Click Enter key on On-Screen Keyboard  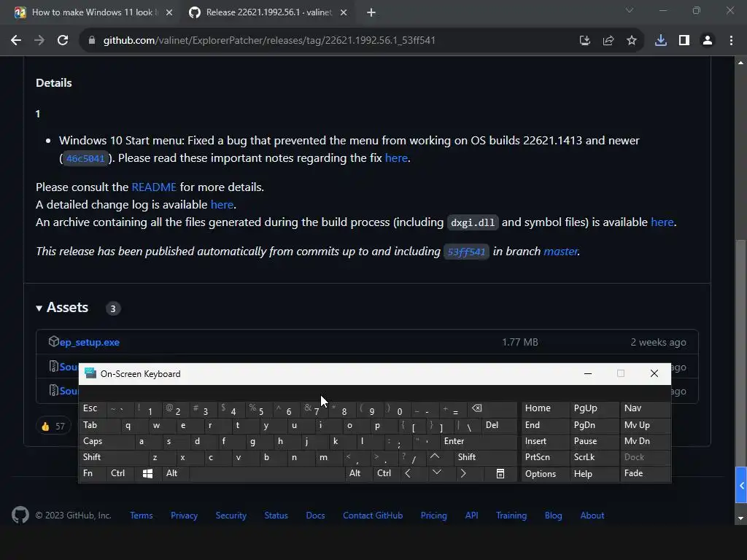point(479,441)
